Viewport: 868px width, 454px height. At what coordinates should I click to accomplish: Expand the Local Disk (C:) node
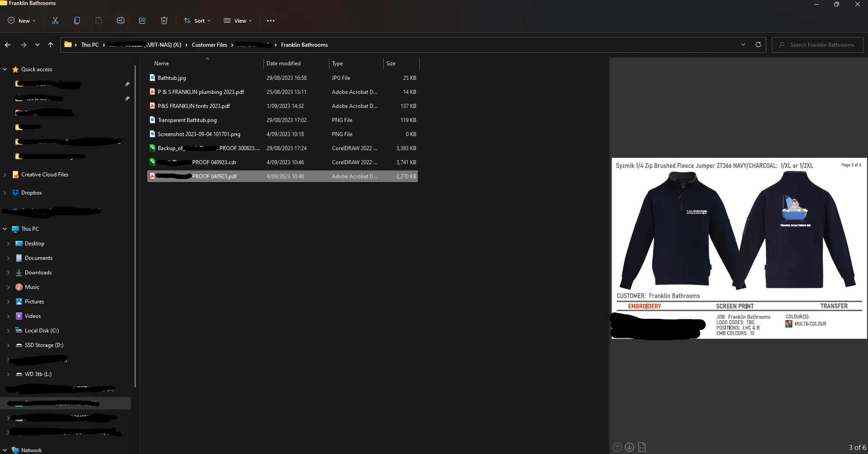(x=9, y=331)
